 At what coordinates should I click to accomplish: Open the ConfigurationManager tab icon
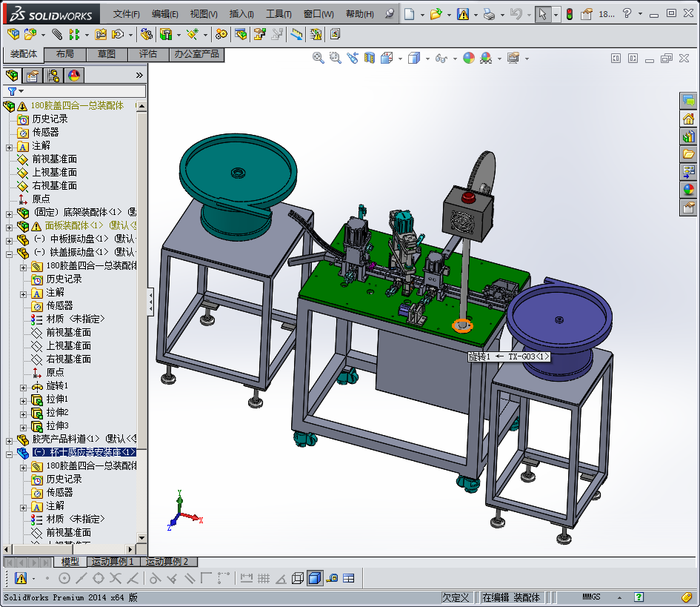tap(53, 76)
